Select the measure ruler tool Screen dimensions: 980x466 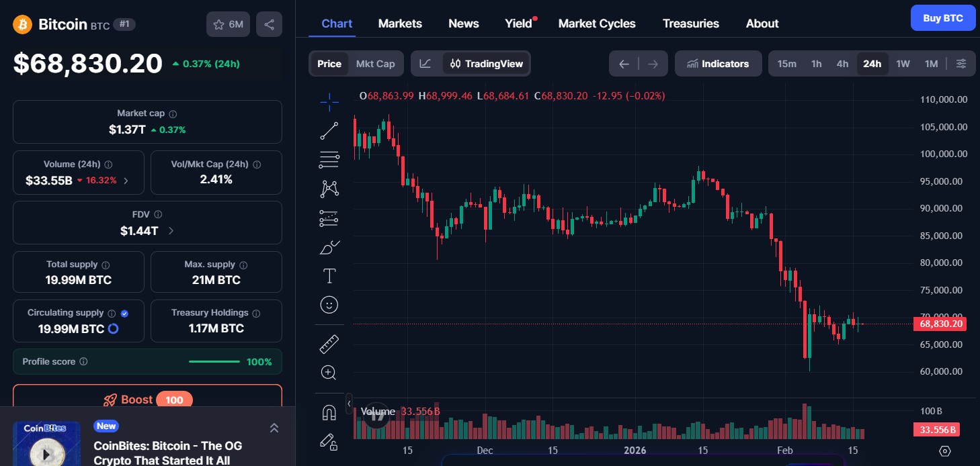coord(329,343)
